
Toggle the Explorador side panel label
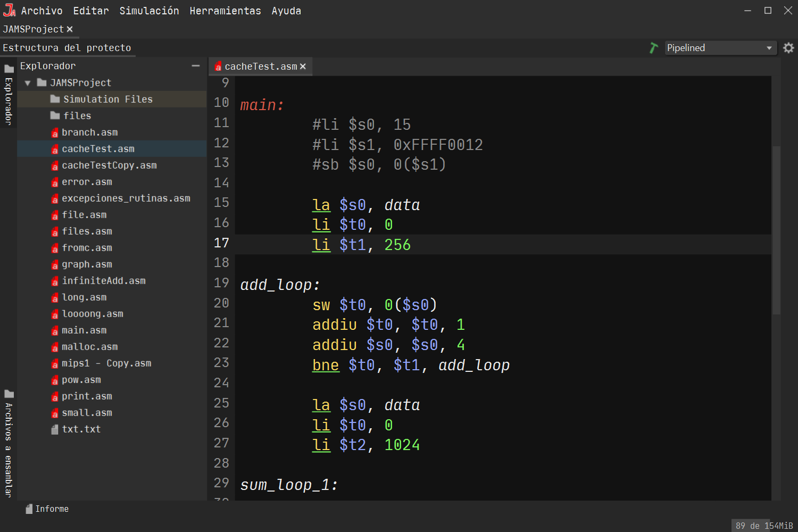pos(8,101)
